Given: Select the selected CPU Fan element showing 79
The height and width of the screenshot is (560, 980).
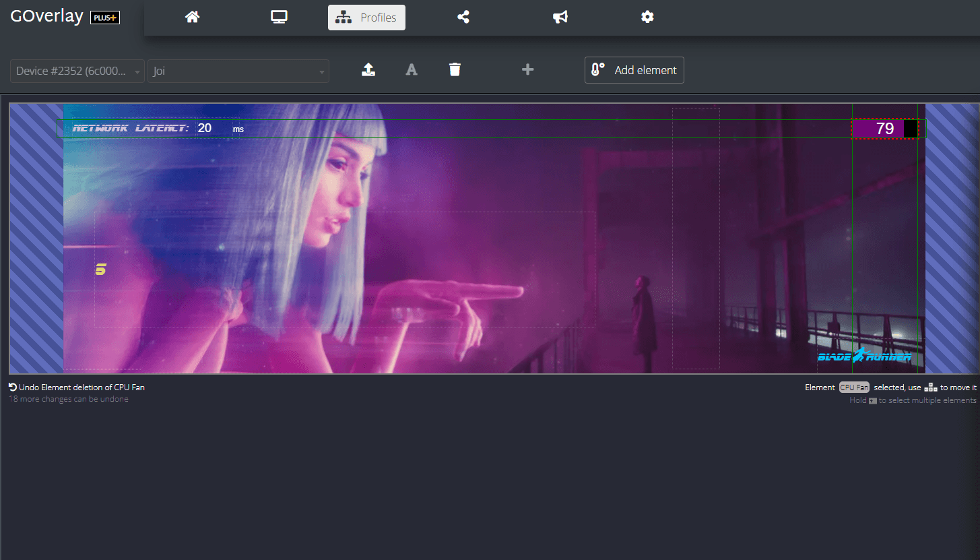Looking at the screenshot, I should [884, 129].
